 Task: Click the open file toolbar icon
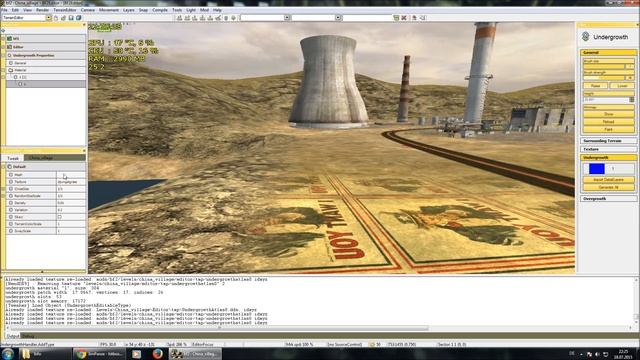pos(63,18)
